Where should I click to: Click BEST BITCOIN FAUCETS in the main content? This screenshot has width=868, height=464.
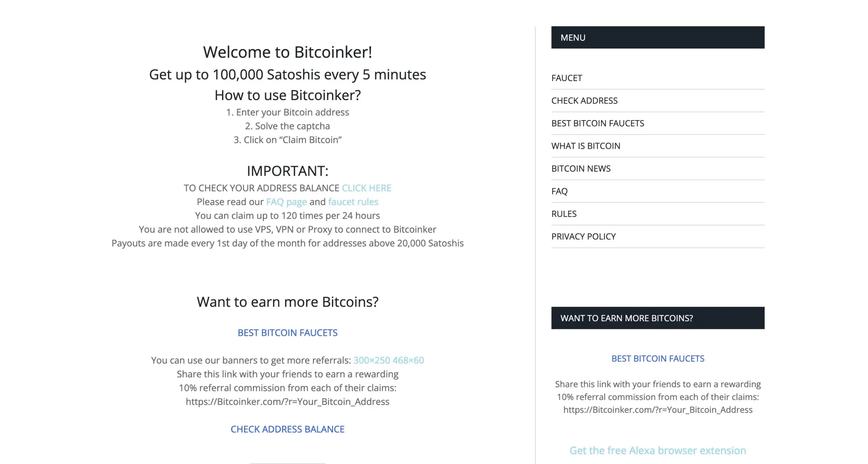288,333
